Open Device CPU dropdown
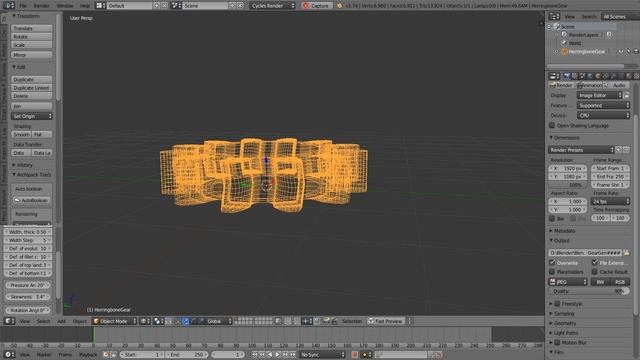Screen dimensions: 640x360 pyautogui.click(x=603, y=116)
